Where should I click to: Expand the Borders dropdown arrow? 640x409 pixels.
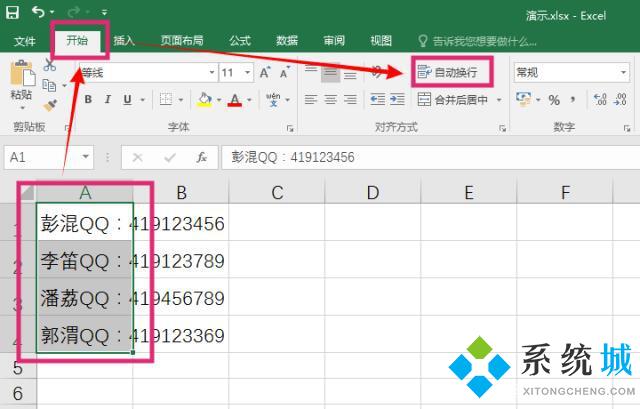(x=181, y=100)
